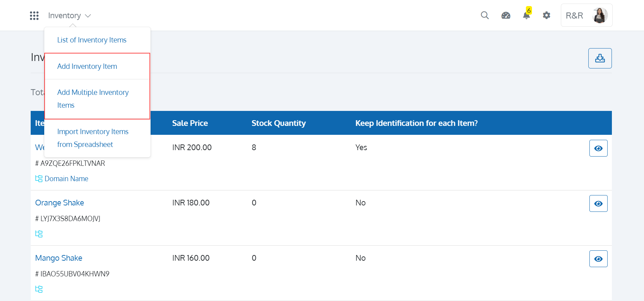The width and height of the screenshot is (644, 301).
Task: Click the INR 160.00 price cell
Action: point(191,258)
